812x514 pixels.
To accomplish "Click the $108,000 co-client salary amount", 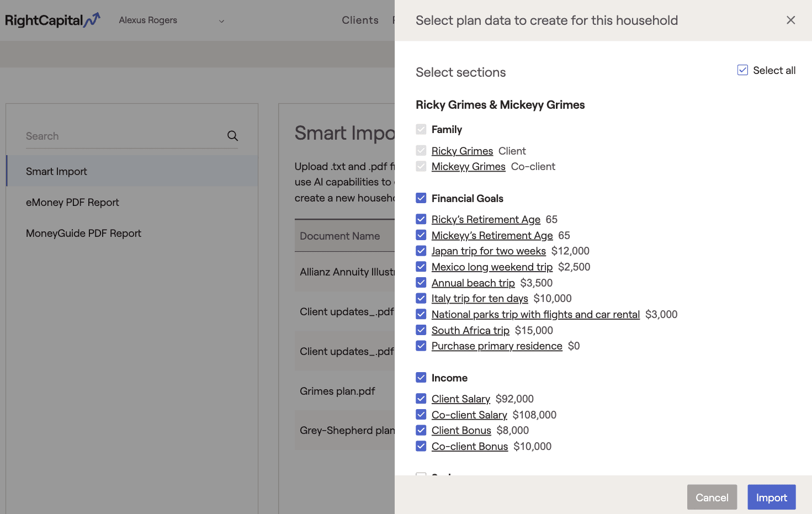I will click(534, 415).
